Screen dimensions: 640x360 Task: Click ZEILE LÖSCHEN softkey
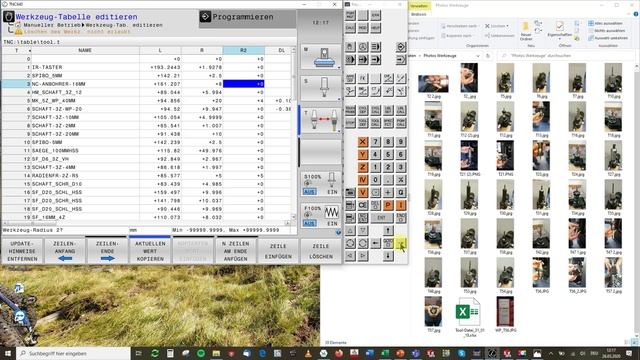(321, 251)
